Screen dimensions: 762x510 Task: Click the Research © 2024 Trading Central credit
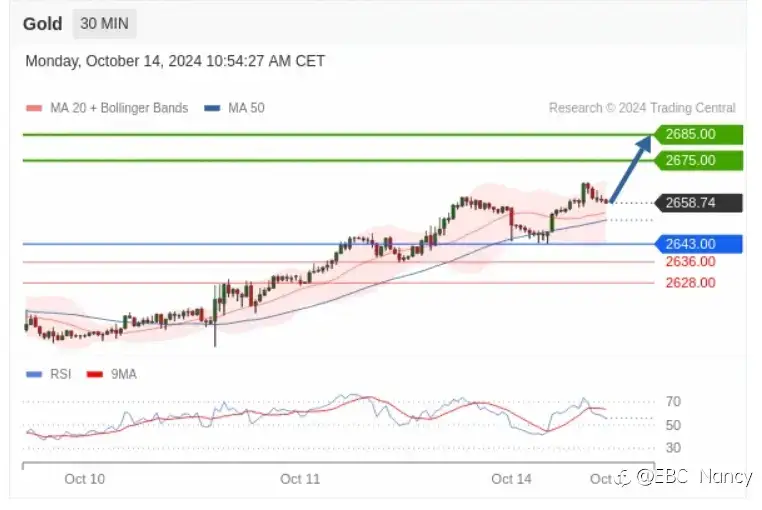click(x=642, y=108)
